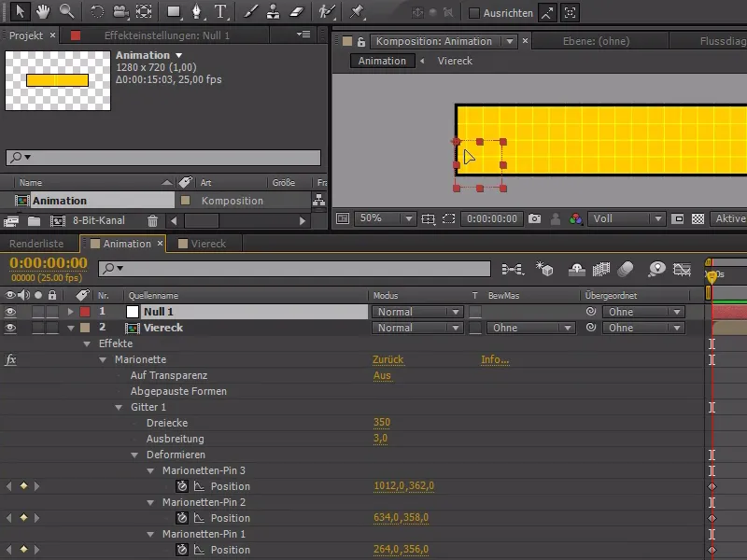Edit the Marionetten-Pin 3 position value
The image size is (747, 560).
(x=402, y=486)
